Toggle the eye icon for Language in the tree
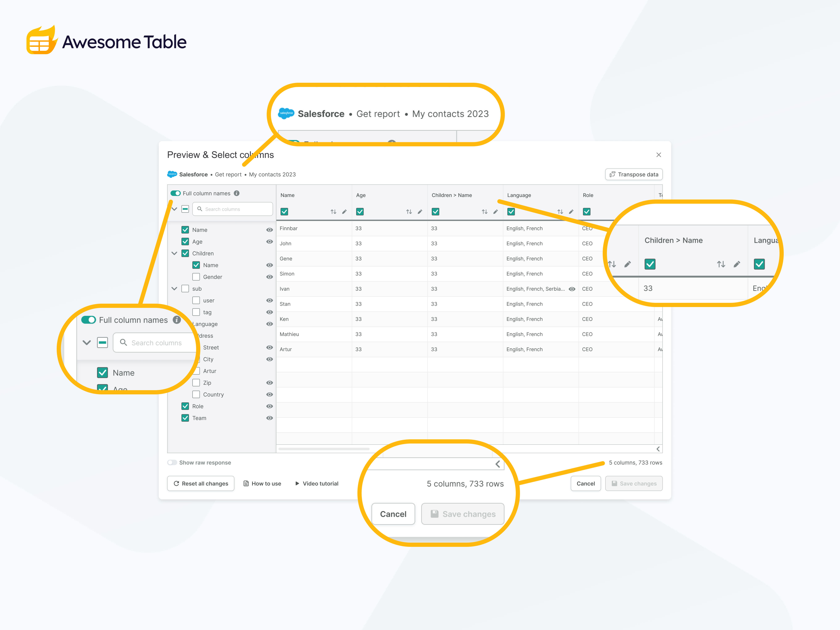Screen dimensions: 840x630 [270, 324]
